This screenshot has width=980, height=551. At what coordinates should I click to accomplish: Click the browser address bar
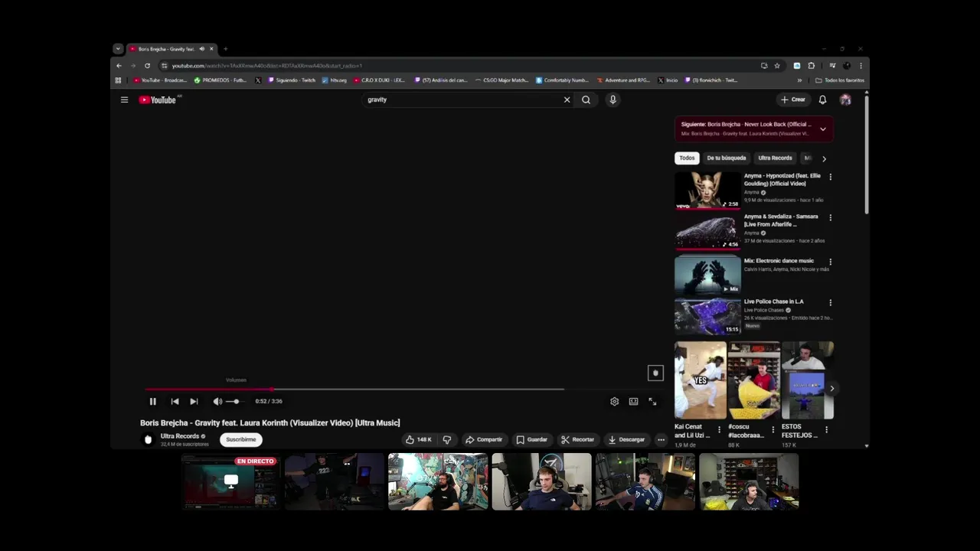click(459, 66)
